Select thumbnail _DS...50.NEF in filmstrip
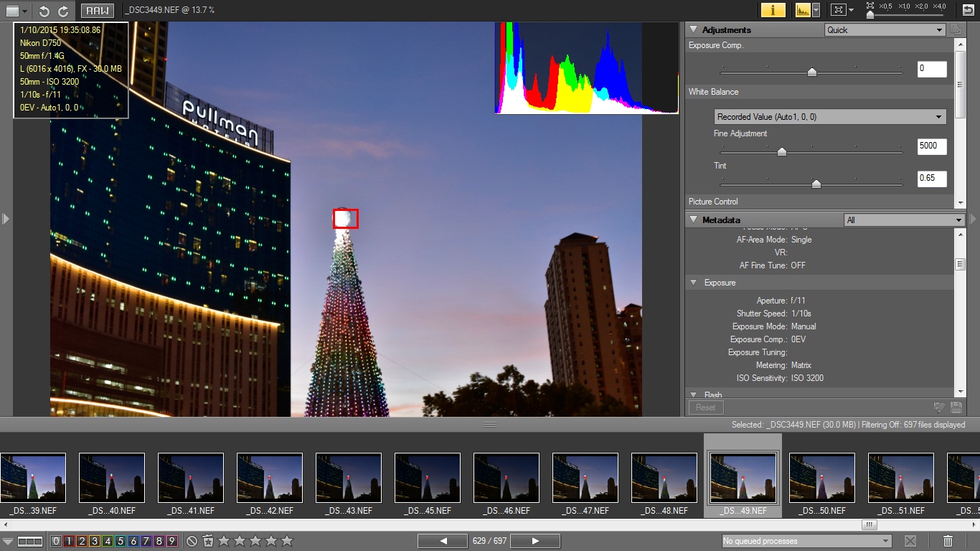The height and width of the screenshot is (551, 980). pyautogui.click(x=822, y=478)
